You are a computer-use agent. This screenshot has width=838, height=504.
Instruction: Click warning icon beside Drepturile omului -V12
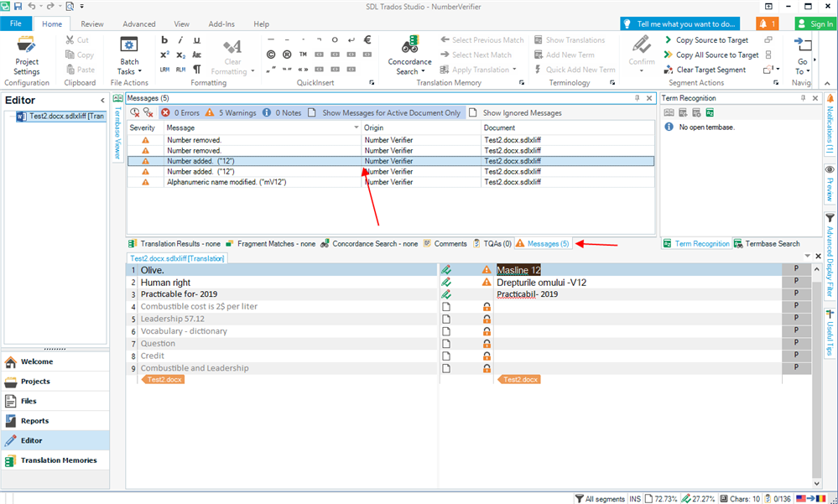pyautogui.click(x=487, y=283)
